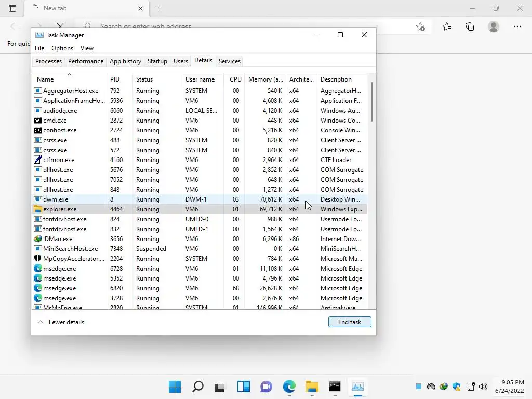The height and width of the screenshot is (399, 532).
Task: Click the Edge icon of msedge.exe PID 6728
Action: coord(37,269)
